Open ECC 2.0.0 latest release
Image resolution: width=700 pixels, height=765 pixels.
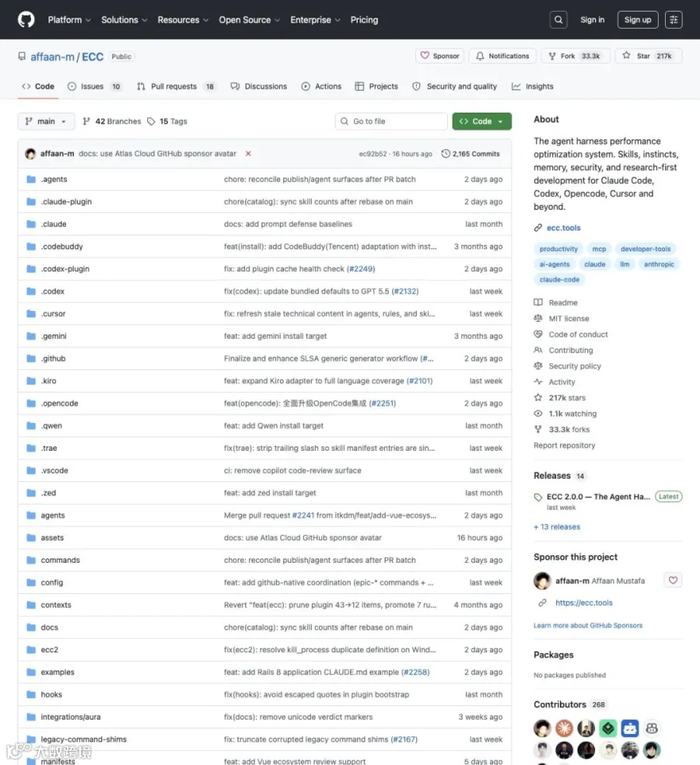598,497
